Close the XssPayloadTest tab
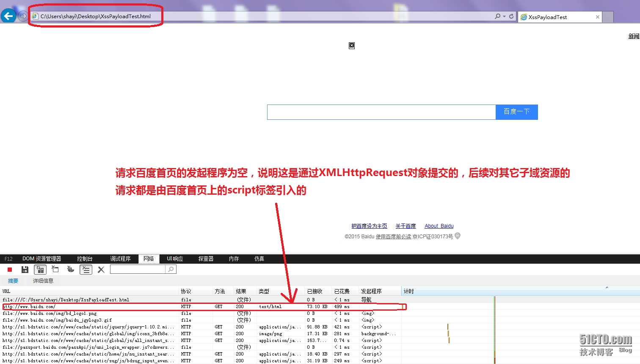Screen dimensions: 640x364 click(598, 17)
